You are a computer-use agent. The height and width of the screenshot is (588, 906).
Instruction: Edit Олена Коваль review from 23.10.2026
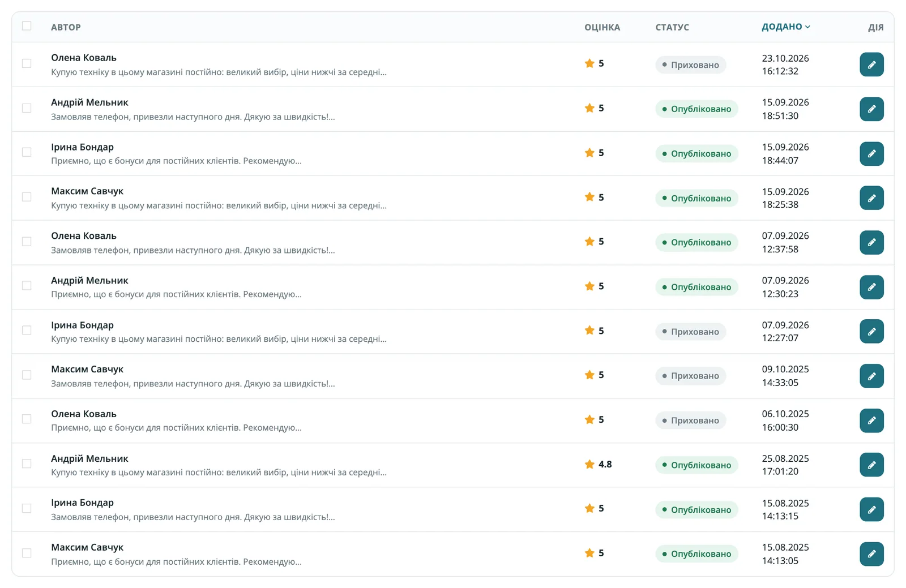871,65
